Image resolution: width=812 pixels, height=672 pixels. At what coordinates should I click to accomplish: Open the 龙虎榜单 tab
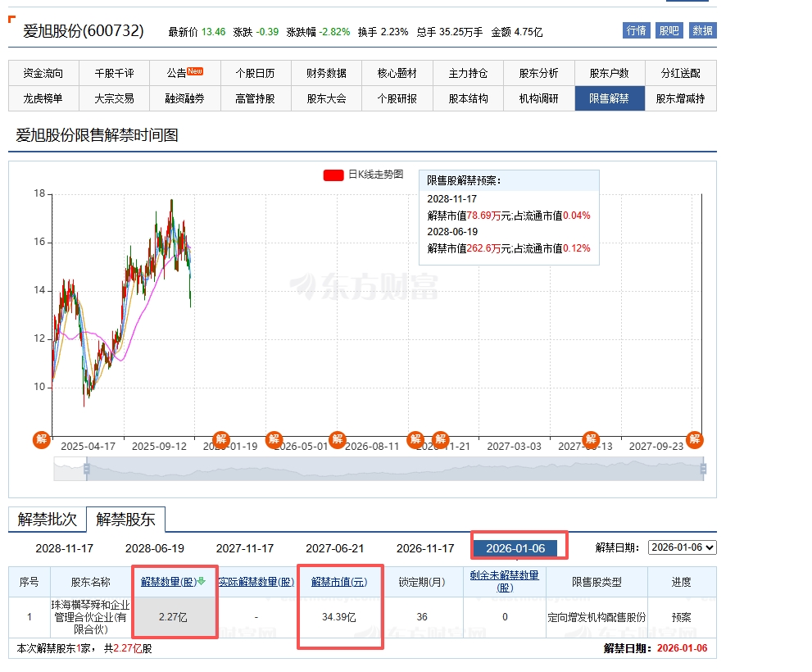[x=43, y=98]
